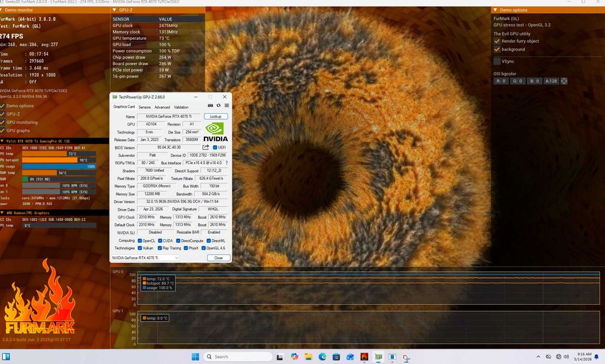The image size is (605, 364).
Task: Click the GPU temperature row in GPU-Z overlay
Action: pyautogui.click(x=158, y=38)
